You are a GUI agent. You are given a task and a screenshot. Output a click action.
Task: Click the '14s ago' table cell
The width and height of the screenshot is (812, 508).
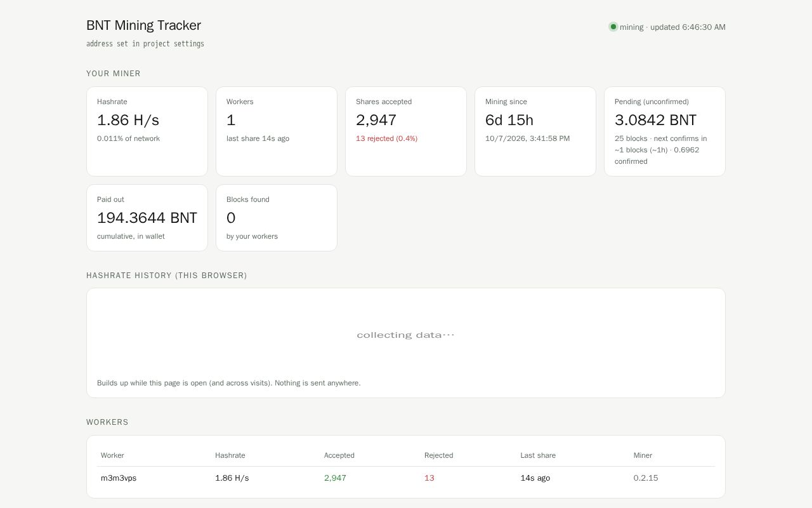tap(535, 478)
